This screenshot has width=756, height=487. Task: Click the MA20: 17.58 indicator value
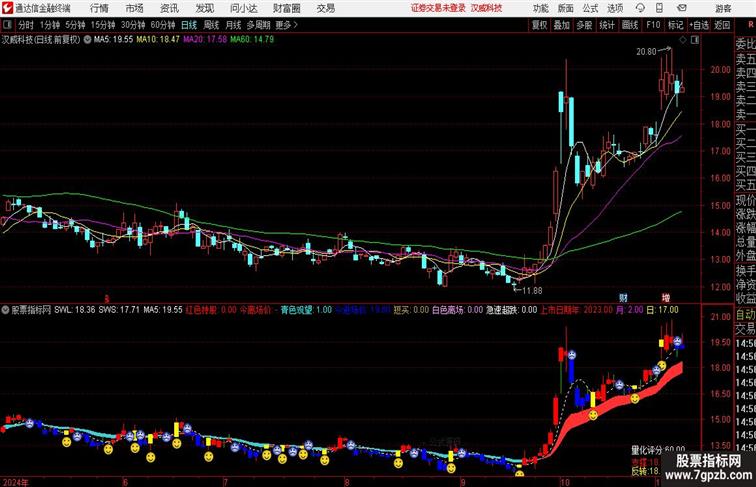point(204,40)
